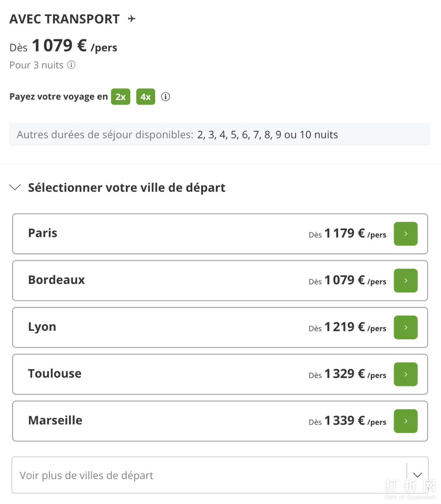This screenshot has height=504, width=441.
Task: Click the Autres durées de séjour banner
Action: (x=220, y=134)
